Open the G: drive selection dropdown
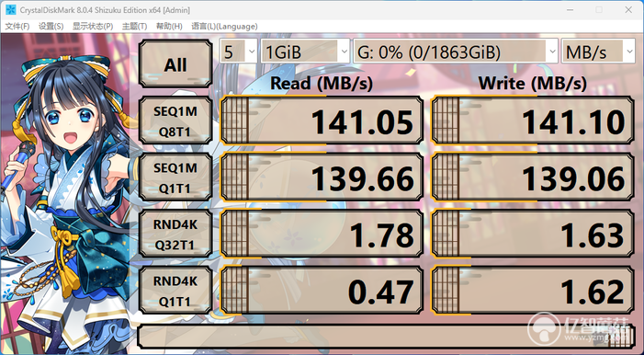 (x=456, y=52)
